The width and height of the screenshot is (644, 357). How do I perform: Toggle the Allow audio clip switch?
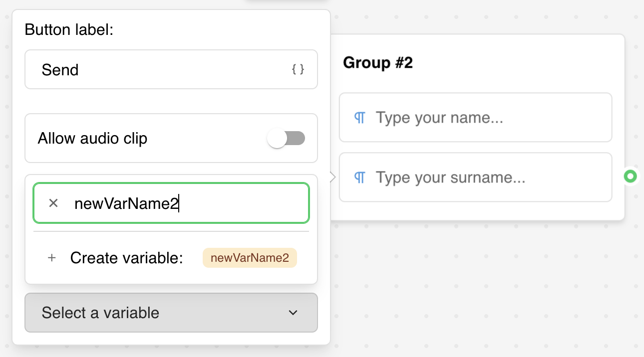286,138
